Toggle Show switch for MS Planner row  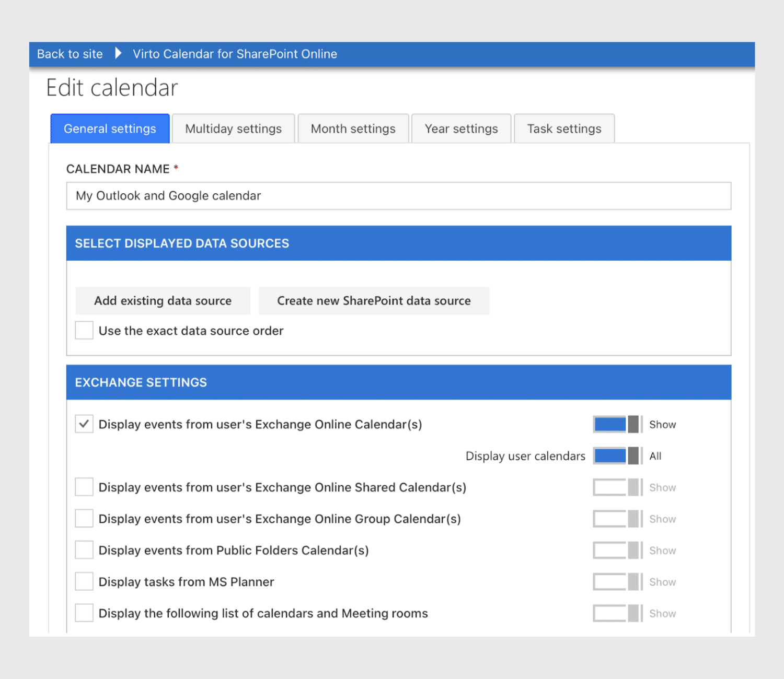coord(617,582)
